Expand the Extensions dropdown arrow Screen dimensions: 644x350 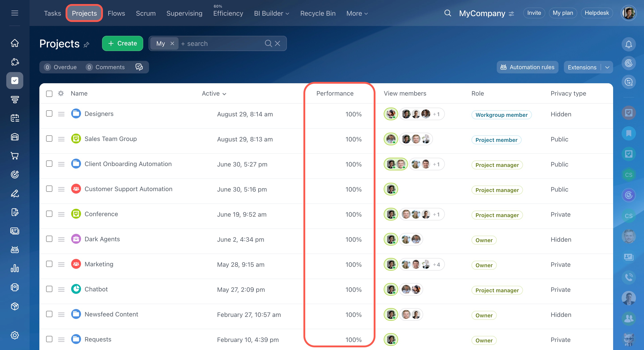pos(607,67)
